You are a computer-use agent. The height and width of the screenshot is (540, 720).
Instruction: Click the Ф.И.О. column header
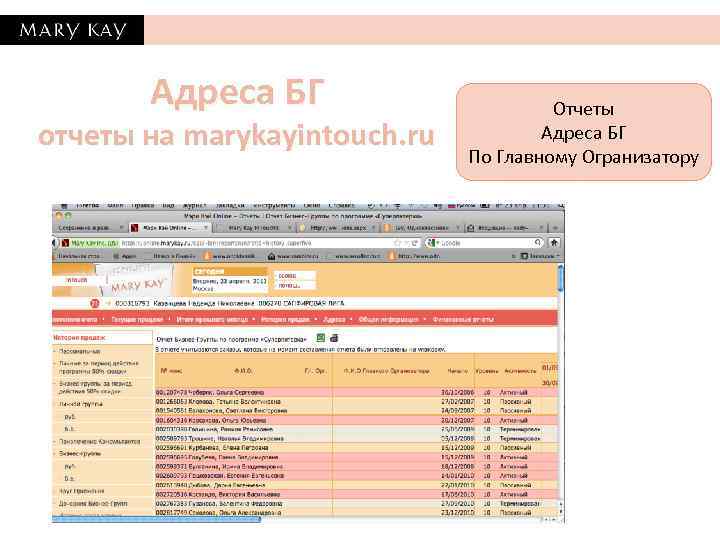click(x=242, y=371)
